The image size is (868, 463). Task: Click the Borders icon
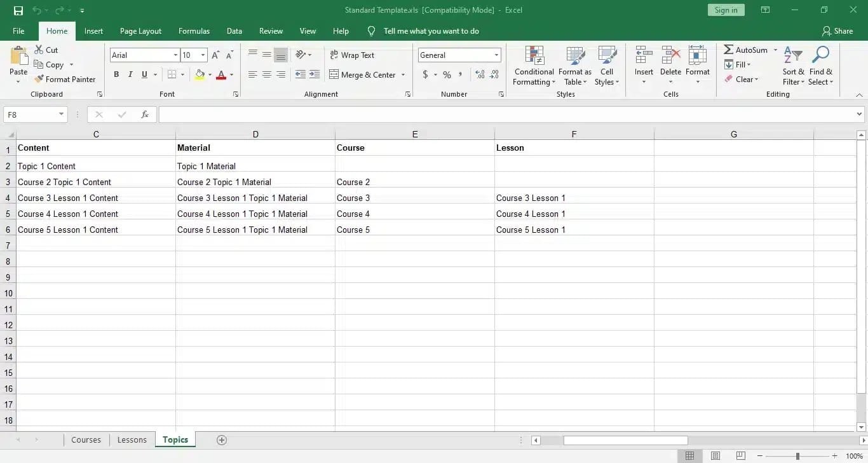pos(172,74)
